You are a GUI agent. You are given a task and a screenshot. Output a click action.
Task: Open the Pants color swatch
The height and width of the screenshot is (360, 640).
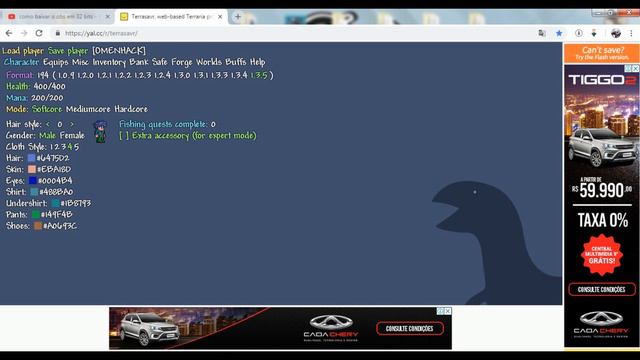click(36, 214)
